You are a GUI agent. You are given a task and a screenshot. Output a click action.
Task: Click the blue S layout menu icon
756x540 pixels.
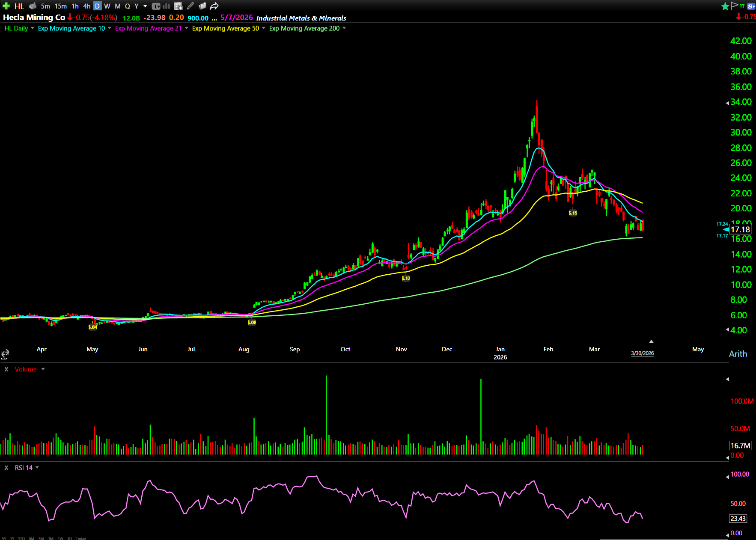[751, 6]
